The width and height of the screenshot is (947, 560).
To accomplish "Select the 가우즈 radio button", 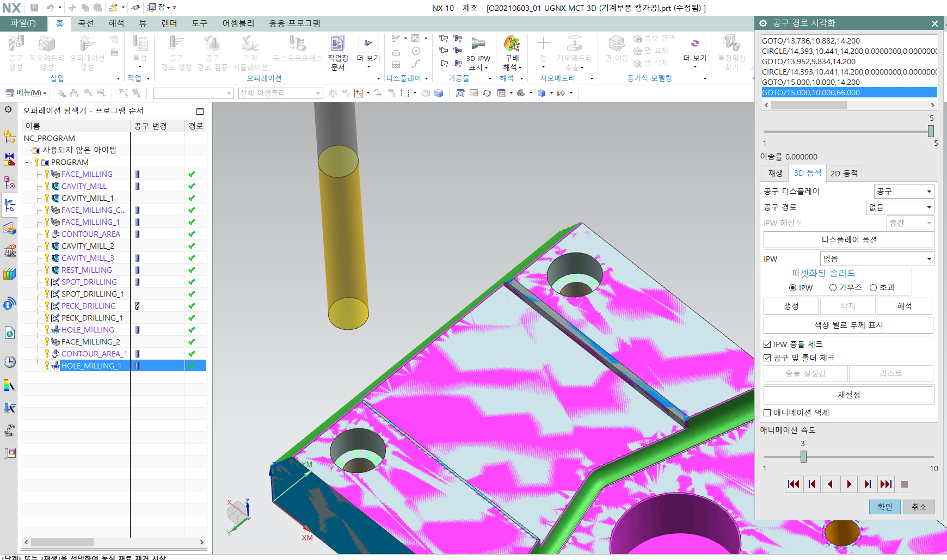I will (x=833, y=287).
